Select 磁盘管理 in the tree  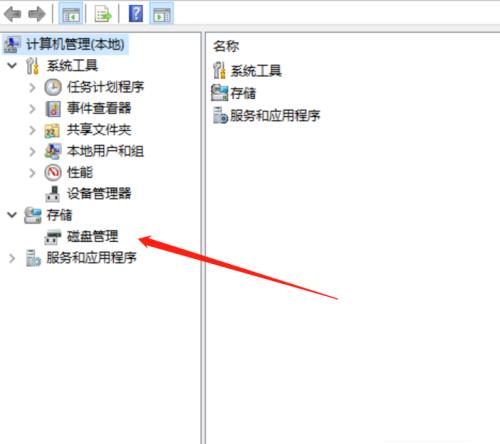[x=93, y=236]
